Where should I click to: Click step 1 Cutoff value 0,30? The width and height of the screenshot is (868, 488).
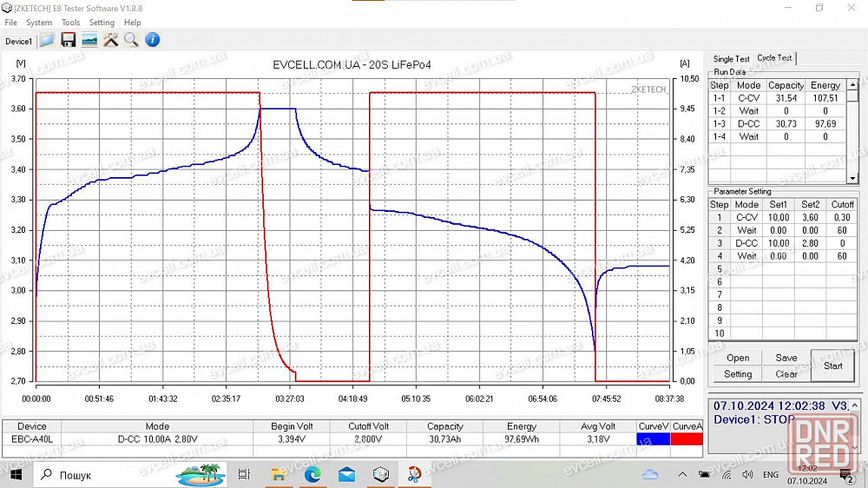[x=843, y=217]
